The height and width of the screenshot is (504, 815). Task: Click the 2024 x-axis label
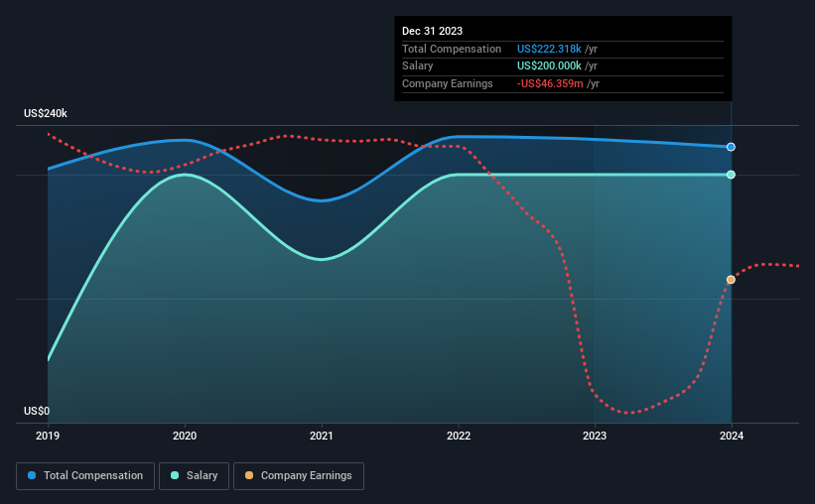click(732, 436)
